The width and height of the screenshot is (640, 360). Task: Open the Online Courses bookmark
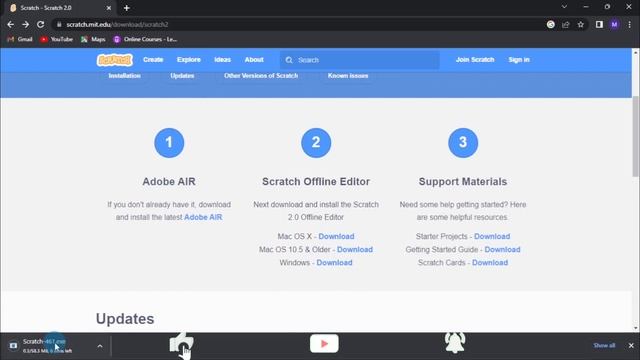pos(145,39)
